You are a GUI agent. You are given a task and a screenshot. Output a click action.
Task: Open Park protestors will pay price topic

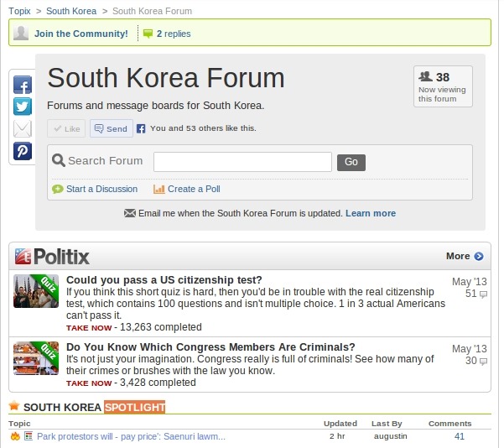[131, 436]
